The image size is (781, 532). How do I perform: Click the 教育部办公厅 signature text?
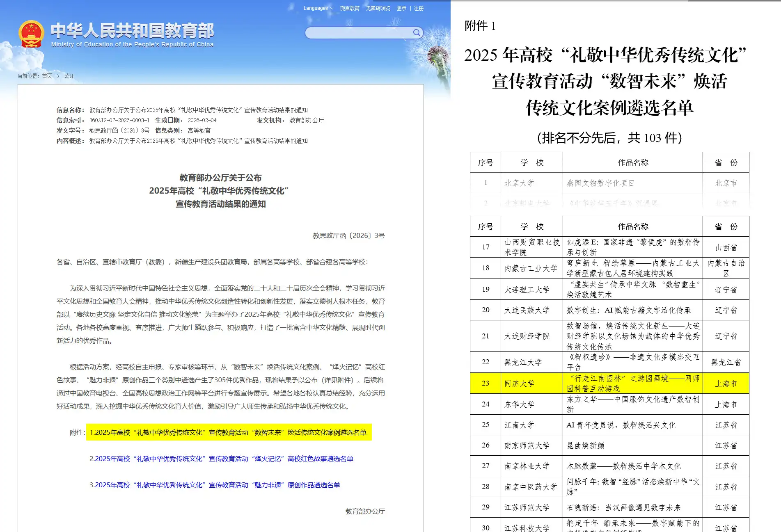365,511
